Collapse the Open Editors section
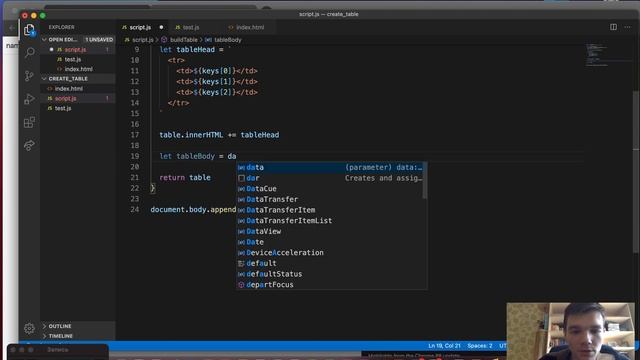 coord(63,40)
